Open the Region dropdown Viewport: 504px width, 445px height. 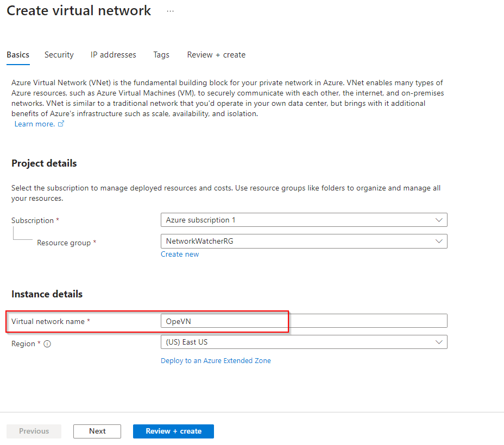[x=439, y=342]
